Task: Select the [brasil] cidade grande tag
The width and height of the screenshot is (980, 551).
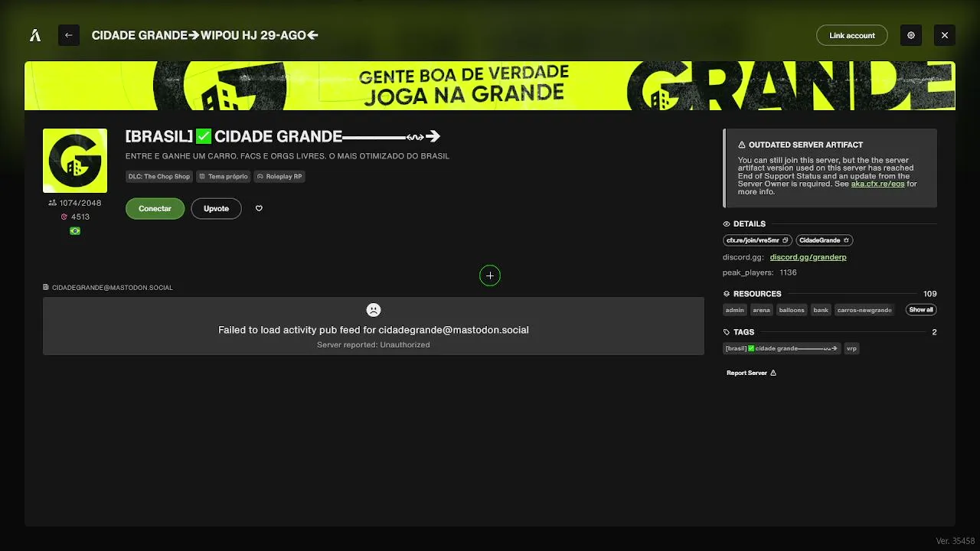Action: pyautogui.click(x=782, y=348)
